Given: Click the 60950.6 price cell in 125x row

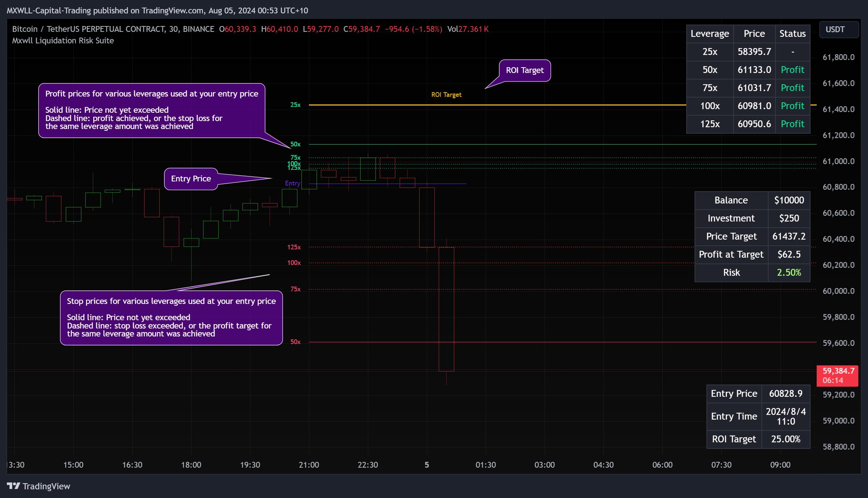Looking at the screenshot, I should [x=754, y=124].
